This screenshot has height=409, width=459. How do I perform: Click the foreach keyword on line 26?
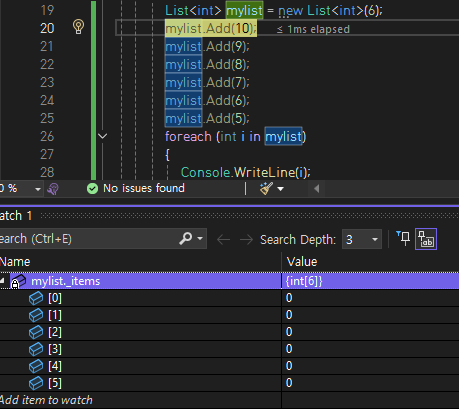coord(188,136)
